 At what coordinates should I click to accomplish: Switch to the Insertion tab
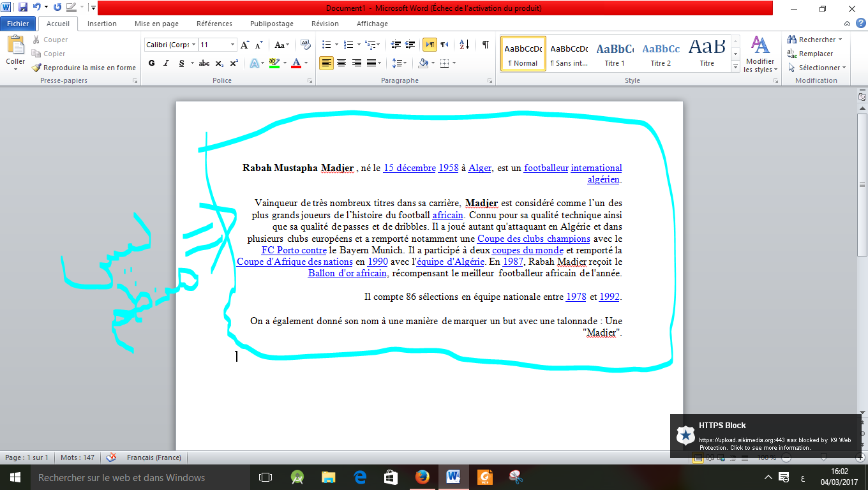coord(102,24)
